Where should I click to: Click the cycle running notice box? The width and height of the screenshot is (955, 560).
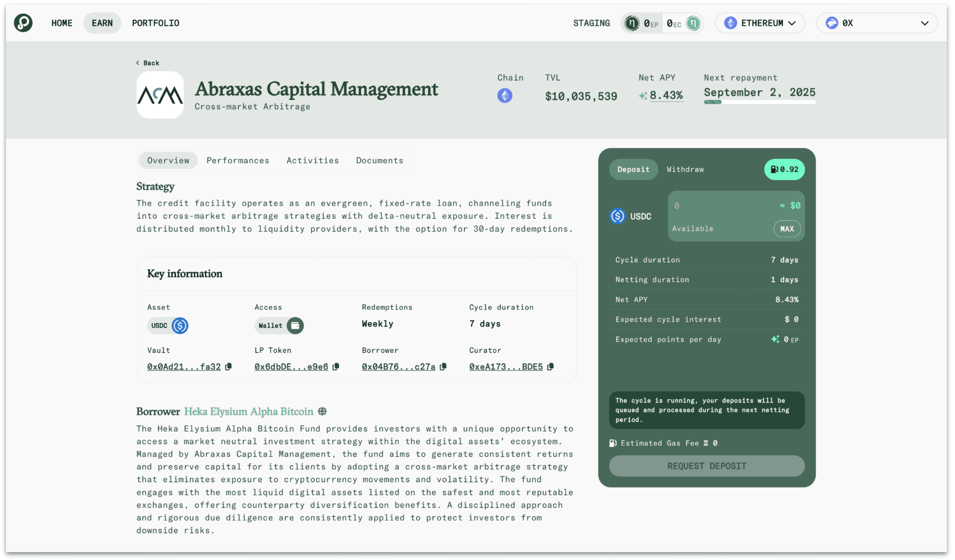(707, 410)
